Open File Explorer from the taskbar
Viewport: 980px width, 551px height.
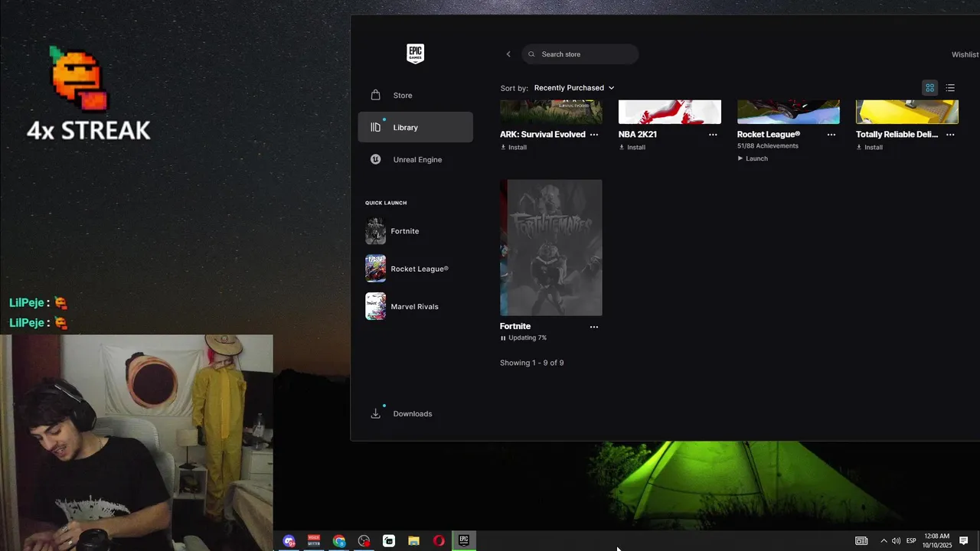[413, 541]
